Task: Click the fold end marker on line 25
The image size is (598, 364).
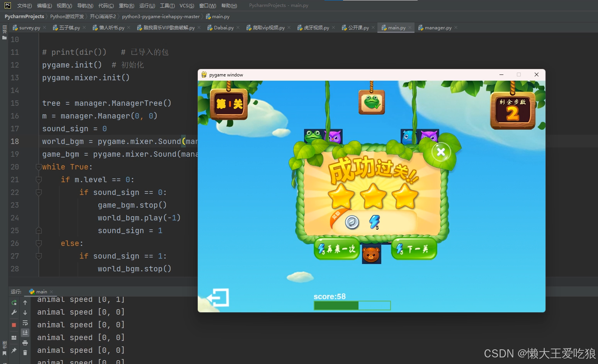Action: (x=39, y=230)
